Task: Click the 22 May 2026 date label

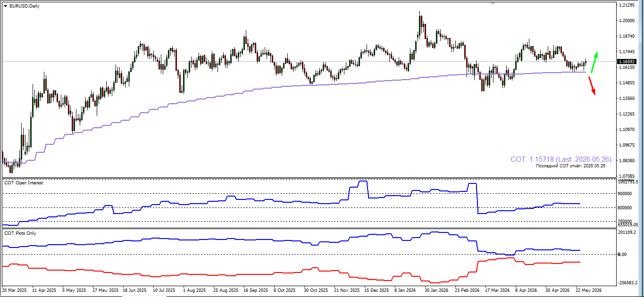Action: point(588,290)
